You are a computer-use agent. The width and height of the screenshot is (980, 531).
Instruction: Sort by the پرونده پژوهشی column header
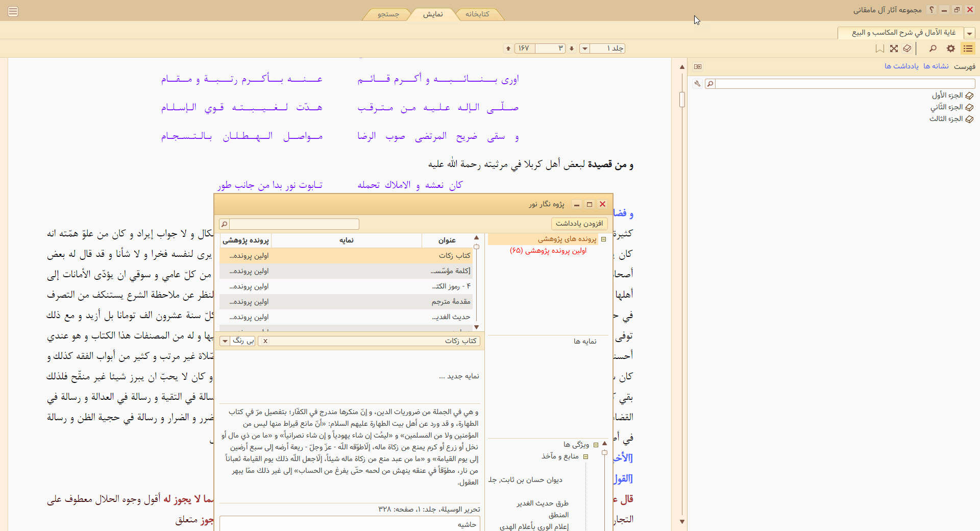(246, 240)
